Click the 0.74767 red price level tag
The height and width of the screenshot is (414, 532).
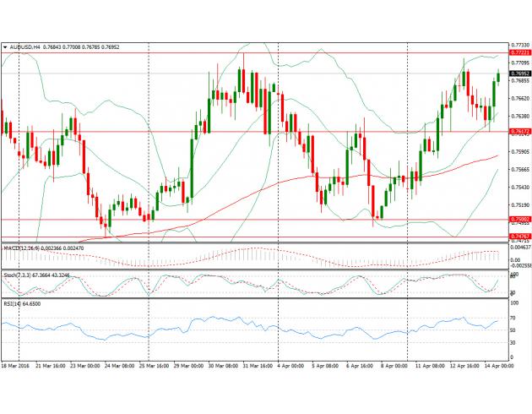(520, 236)
